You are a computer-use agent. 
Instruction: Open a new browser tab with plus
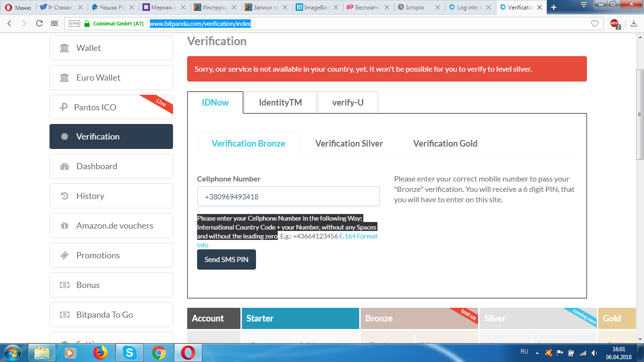pyautogui.click(x=553, y=8)
